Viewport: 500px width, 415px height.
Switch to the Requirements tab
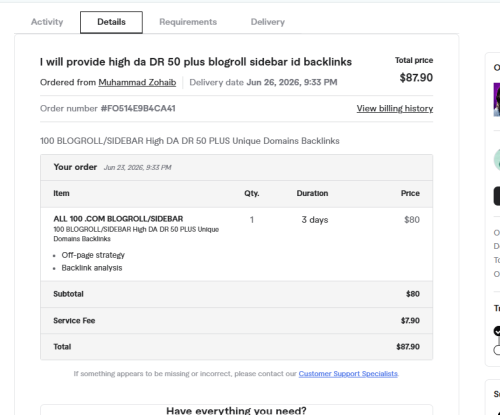188,22
